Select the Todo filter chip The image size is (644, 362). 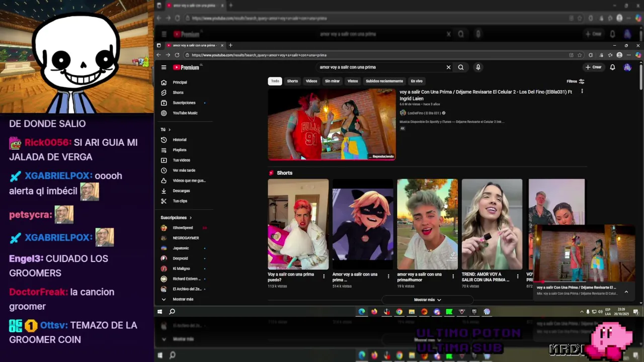coord(275,81)
